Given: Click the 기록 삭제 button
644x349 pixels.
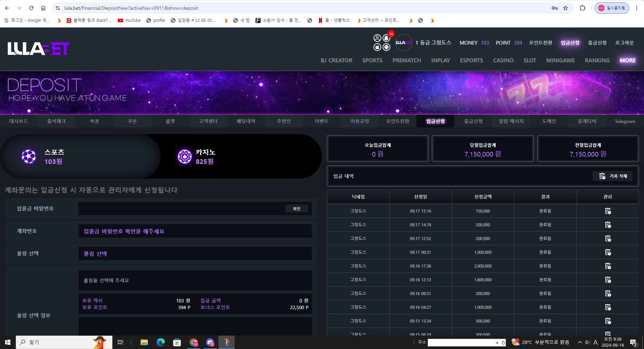Looking at the screenshot, I should [613, 176].
